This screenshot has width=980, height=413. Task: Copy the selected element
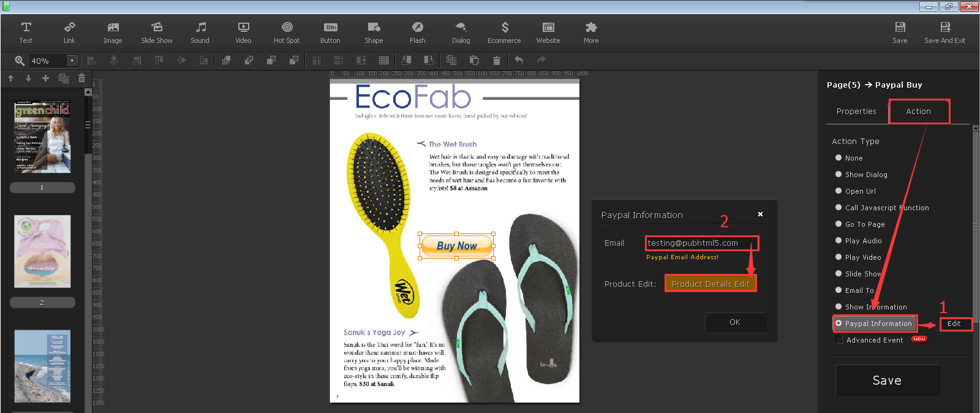(x=451, y=60)
